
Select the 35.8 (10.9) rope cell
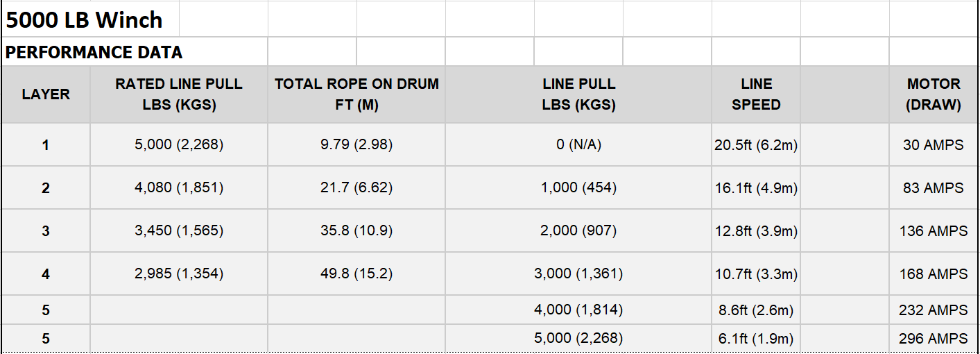[356, 231]
